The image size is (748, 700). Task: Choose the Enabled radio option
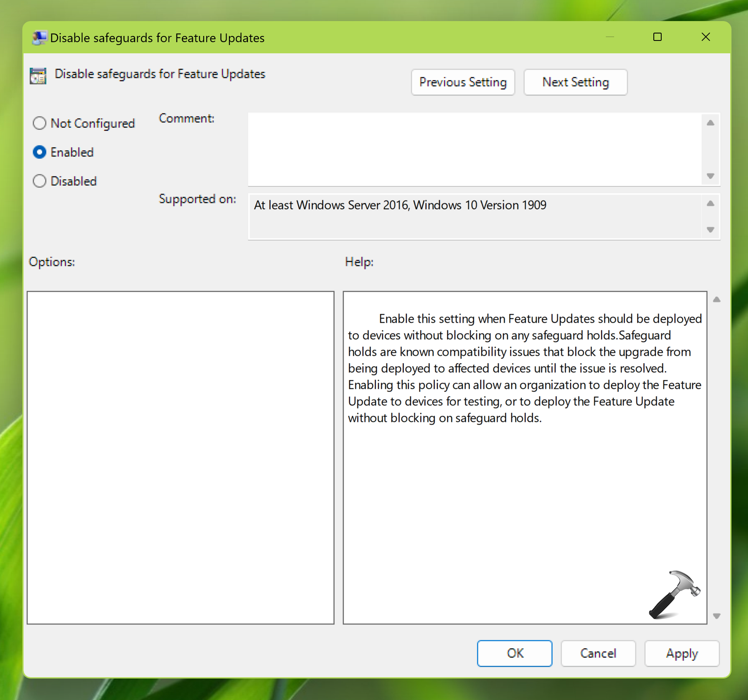coord(40,152)
